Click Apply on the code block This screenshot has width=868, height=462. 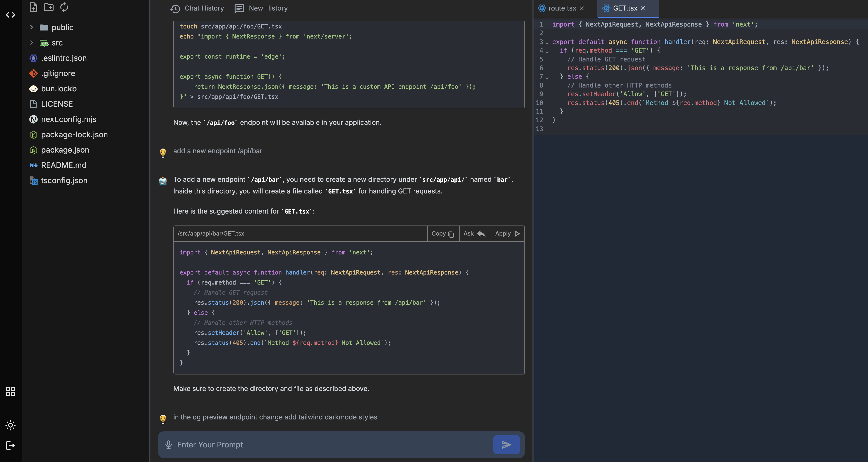click(x=507, y=234)
